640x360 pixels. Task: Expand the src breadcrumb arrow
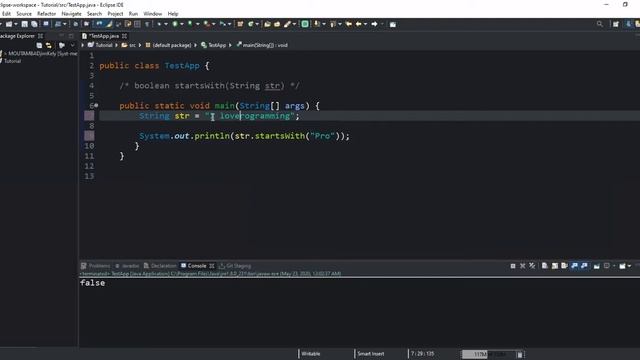(140, 45)
